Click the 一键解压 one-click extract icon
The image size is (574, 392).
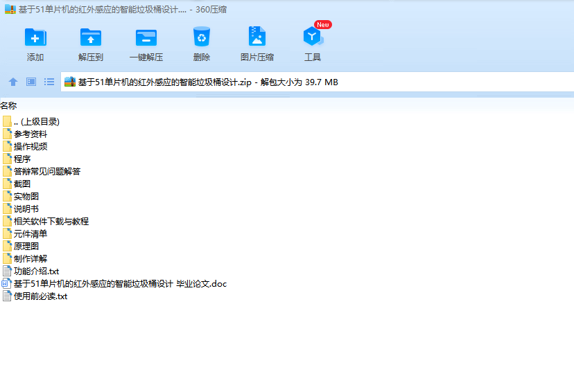tap(146, 37)
